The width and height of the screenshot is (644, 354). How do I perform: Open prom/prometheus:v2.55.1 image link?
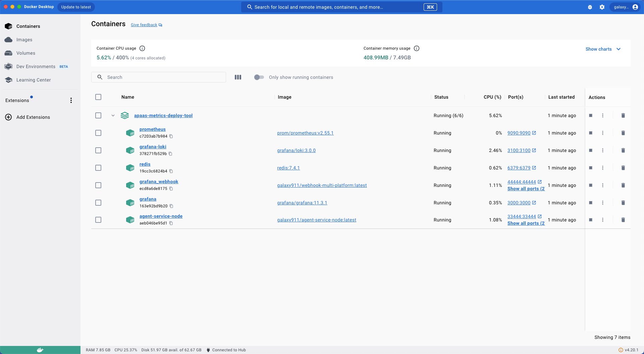coord(305,133)
